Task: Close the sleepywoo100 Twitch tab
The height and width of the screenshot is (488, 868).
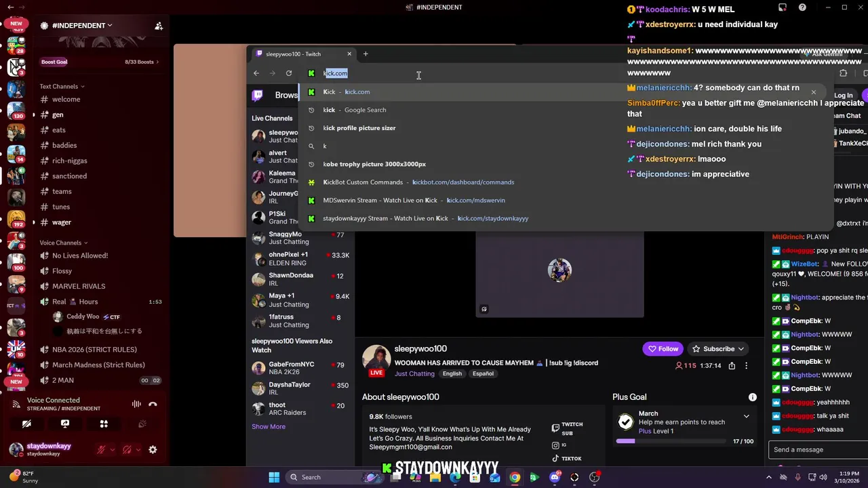Action: pyautogui.click(x=349, y=54)
